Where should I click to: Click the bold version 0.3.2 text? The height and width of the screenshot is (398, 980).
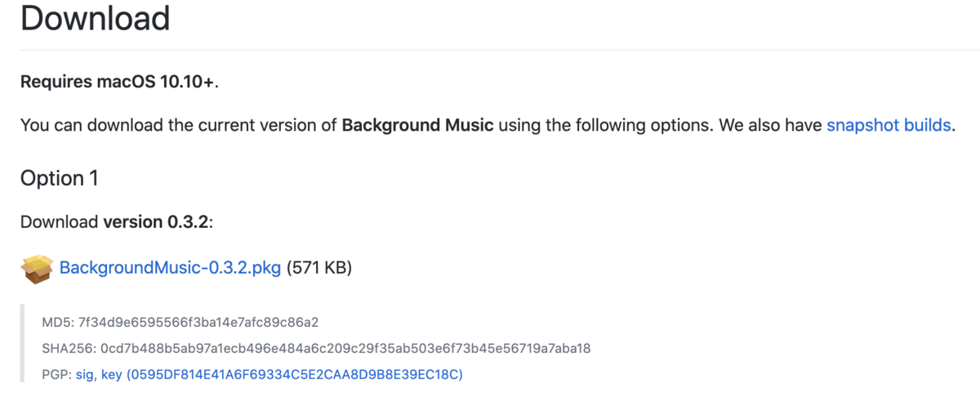156,221
